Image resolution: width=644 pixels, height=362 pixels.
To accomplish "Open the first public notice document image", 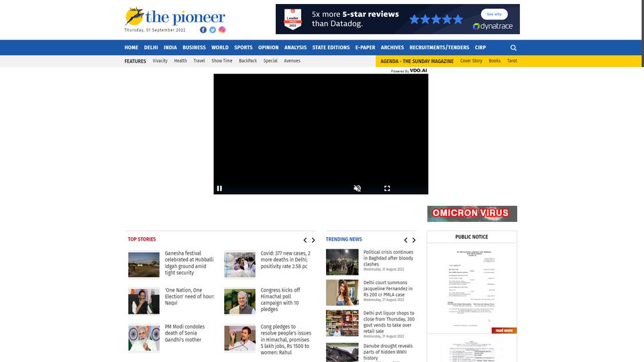I will 472,288.
